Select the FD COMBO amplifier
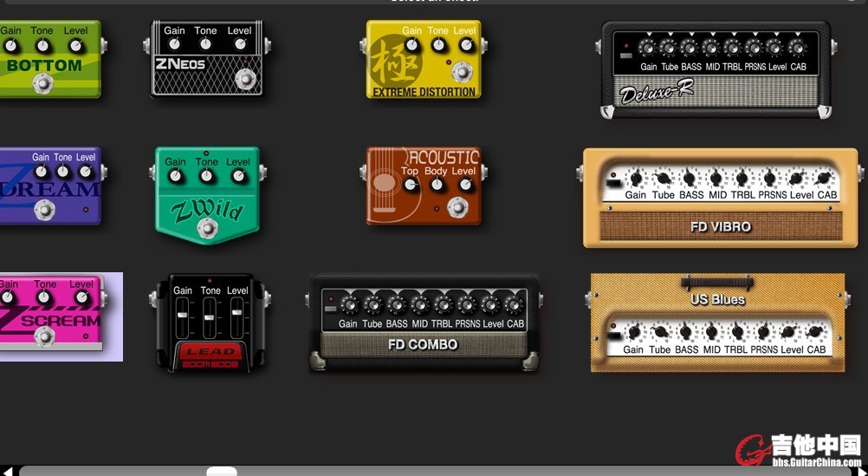Screen dimensions: 868x476 [424, 323]
